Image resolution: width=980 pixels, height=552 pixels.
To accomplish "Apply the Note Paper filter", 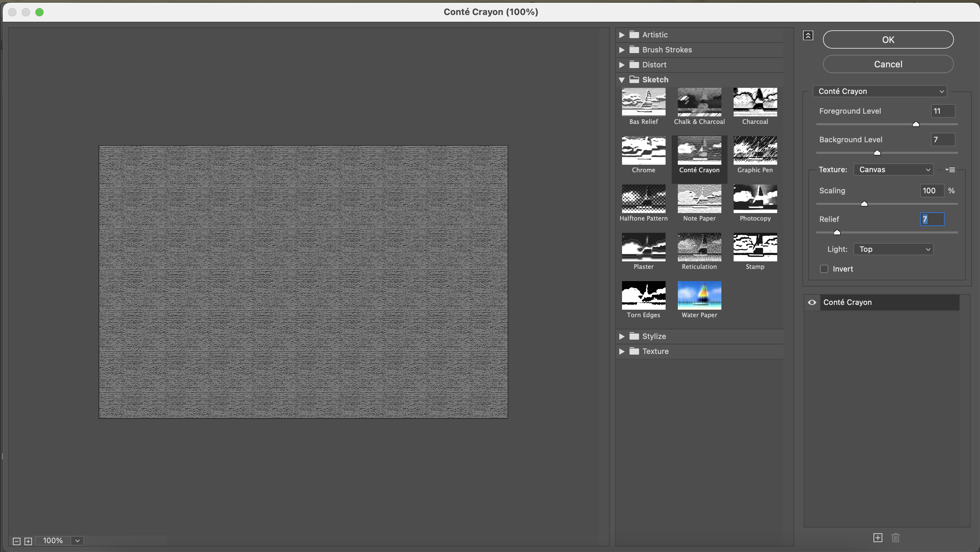I will tap(699, 198).
